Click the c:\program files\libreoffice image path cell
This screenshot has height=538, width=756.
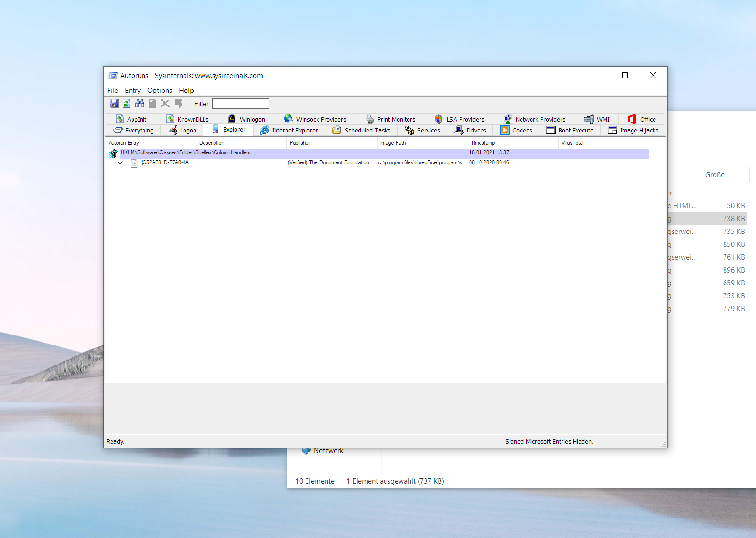coord(422,163)
